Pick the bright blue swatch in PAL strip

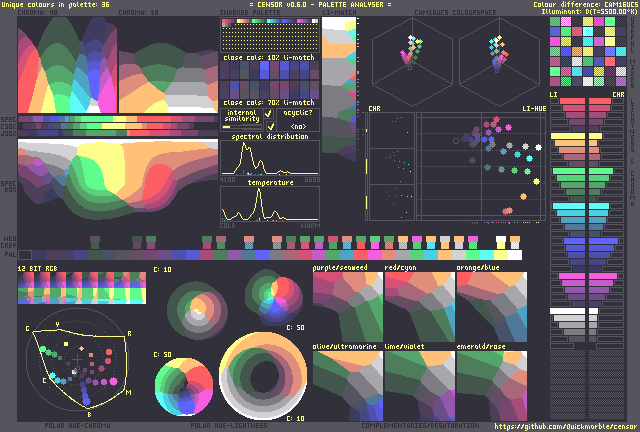(263, 255)
